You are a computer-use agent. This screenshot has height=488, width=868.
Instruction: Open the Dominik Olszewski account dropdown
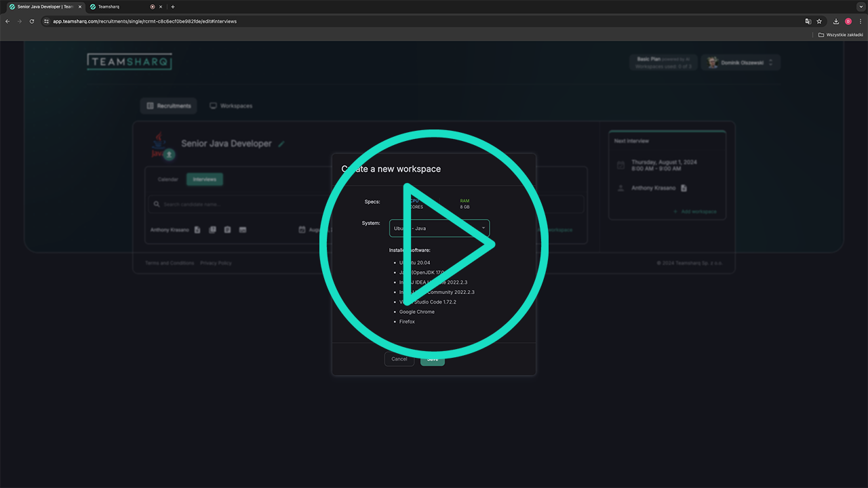pyautogui.click(x=741, y=62)
